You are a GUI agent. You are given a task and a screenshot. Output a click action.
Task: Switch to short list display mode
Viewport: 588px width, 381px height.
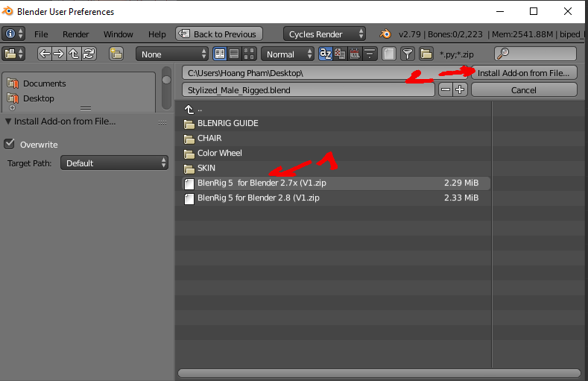pyautogui.click(x=220, y=54)
